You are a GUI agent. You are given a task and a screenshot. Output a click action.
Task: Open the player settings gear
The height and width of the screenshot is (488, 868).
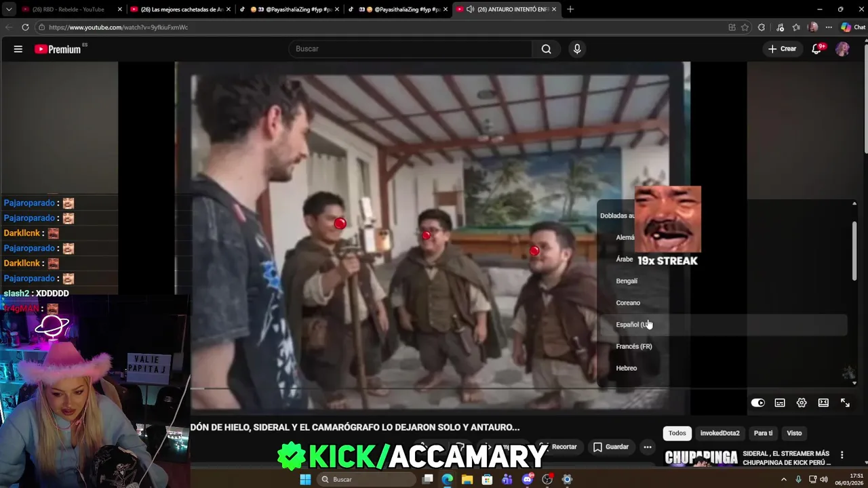pyautogui.click(x=802, y=403)
